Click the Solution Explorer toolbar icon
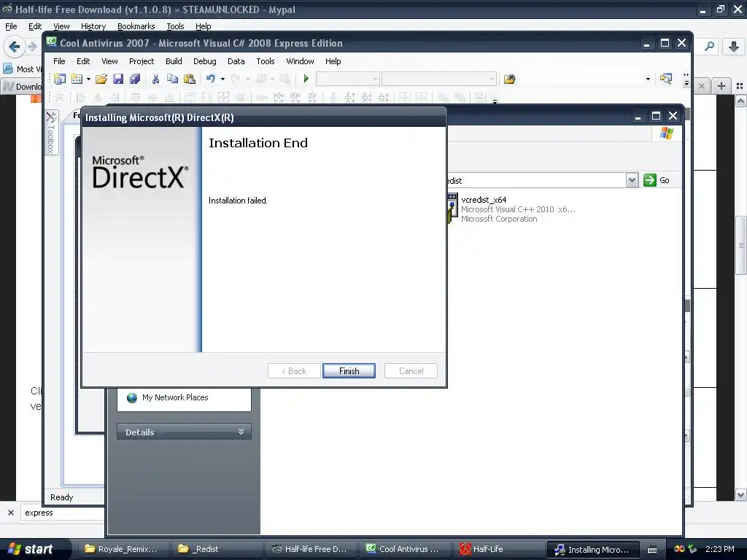 (x=666, y=79)
